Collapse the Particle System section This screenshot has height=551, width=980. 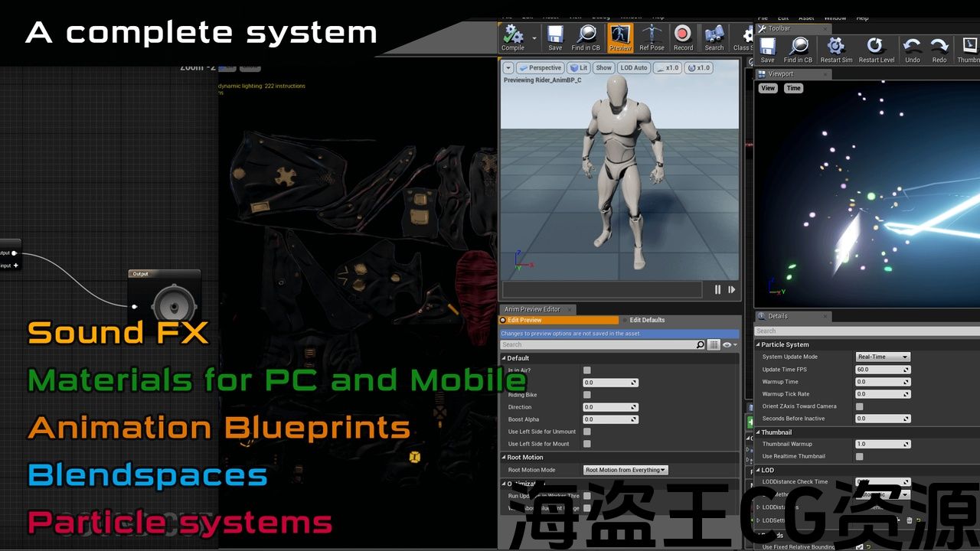point(758,344)
